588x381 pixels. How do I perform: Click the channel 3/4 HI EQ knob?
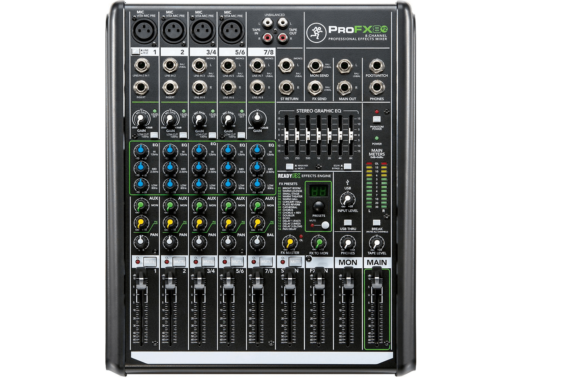click(199, 150)
